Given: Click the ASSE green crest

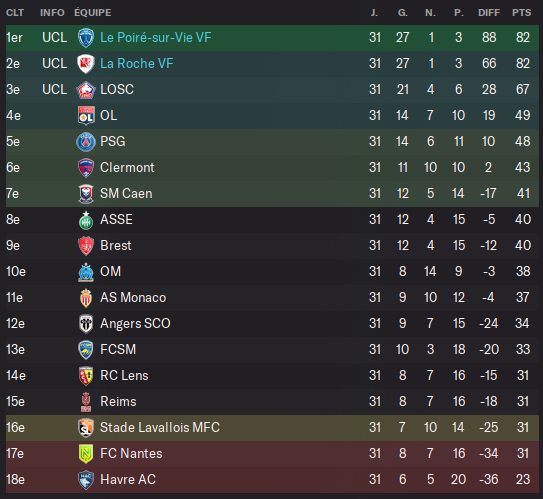Looking at the screenshot, I should 86,220.
